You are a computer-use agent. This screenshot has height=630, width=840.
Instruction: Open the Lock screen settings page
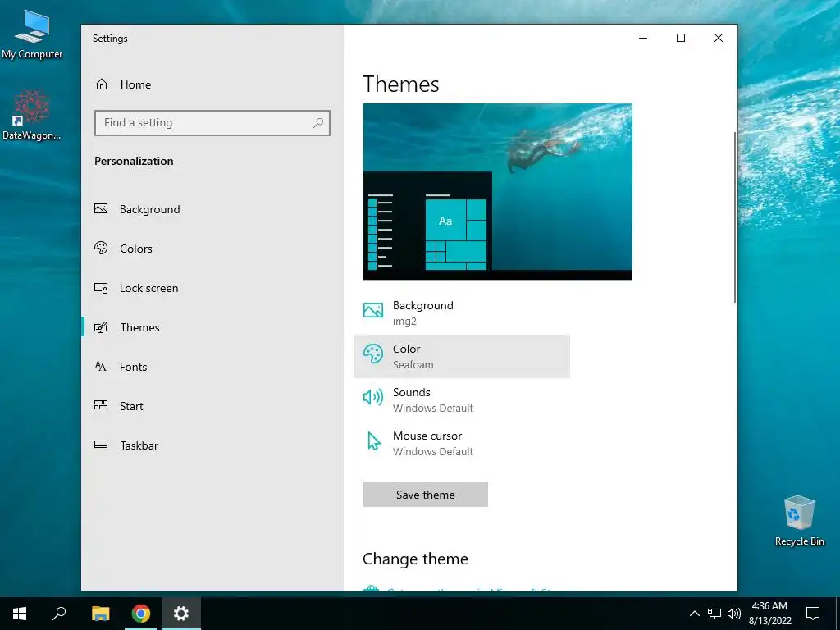click(x=212, y=288)
